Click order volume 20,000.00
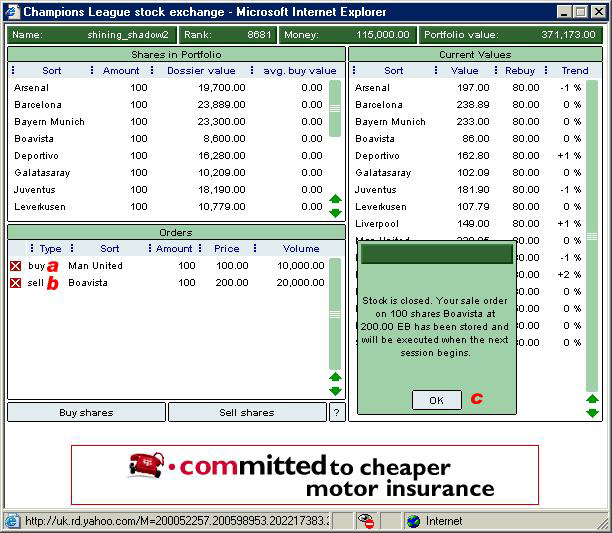 click(300, 283)
